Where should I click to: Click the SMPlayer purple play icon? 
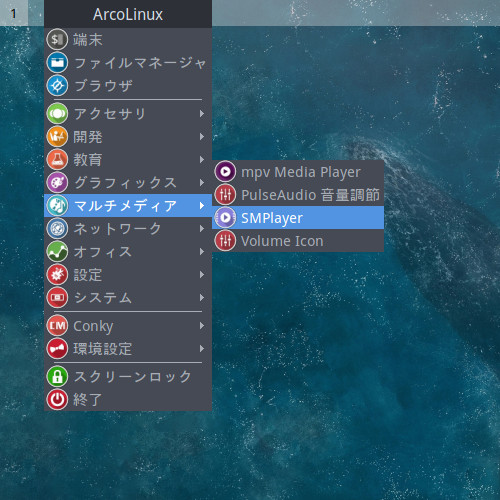[x=225, y=218]
